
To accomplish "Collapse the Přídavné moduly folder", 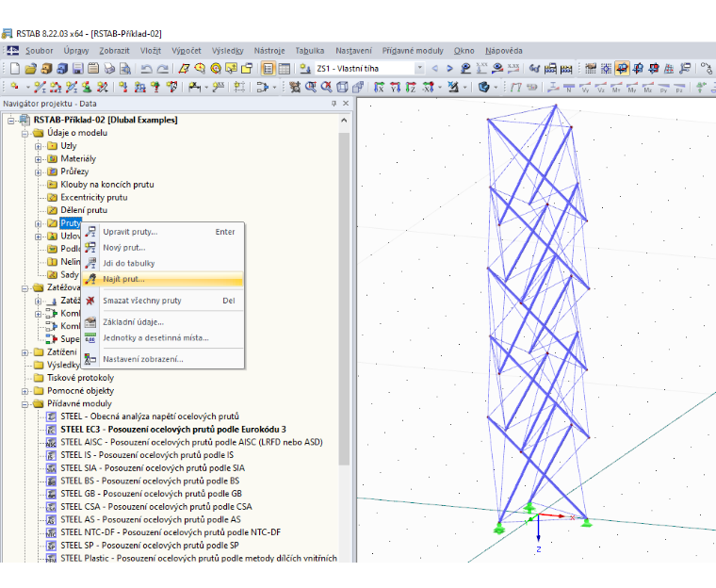I will pos(25,404).
